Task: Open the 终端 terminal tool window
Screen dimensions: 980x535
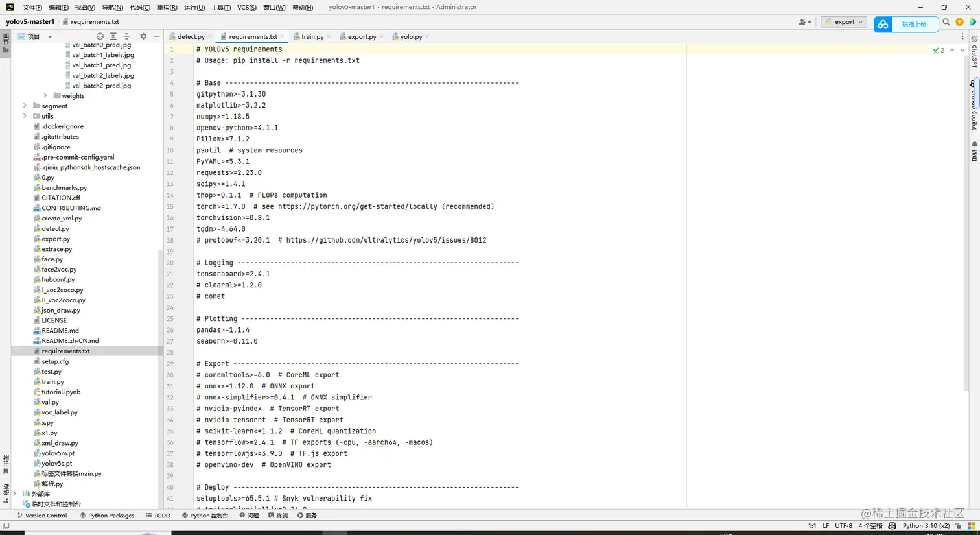Action: [x=278, y=516]
